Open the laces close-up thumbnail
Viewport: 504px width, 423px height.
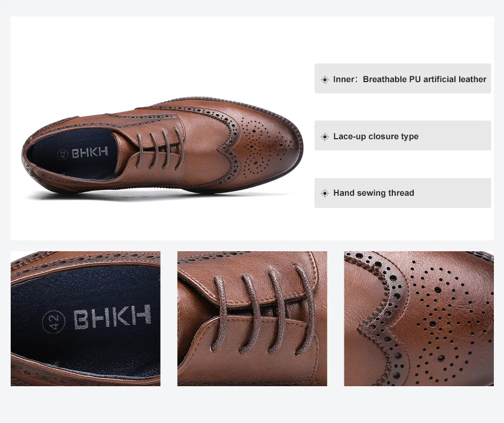pos(252,318)
